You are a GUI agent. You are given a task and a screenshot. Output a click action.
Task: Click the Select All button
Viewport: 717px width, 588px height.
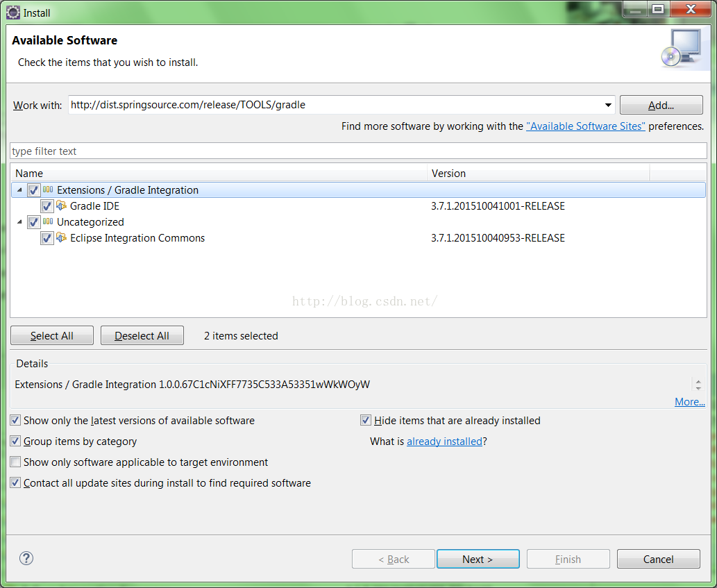coord(51,335)
